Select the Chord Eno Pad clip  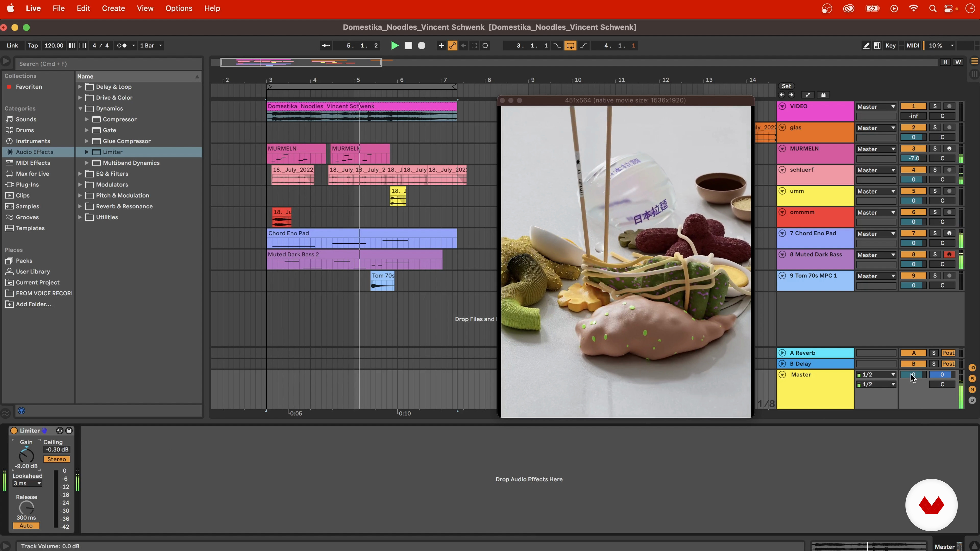pyautogui.click(x=361, y=239)
